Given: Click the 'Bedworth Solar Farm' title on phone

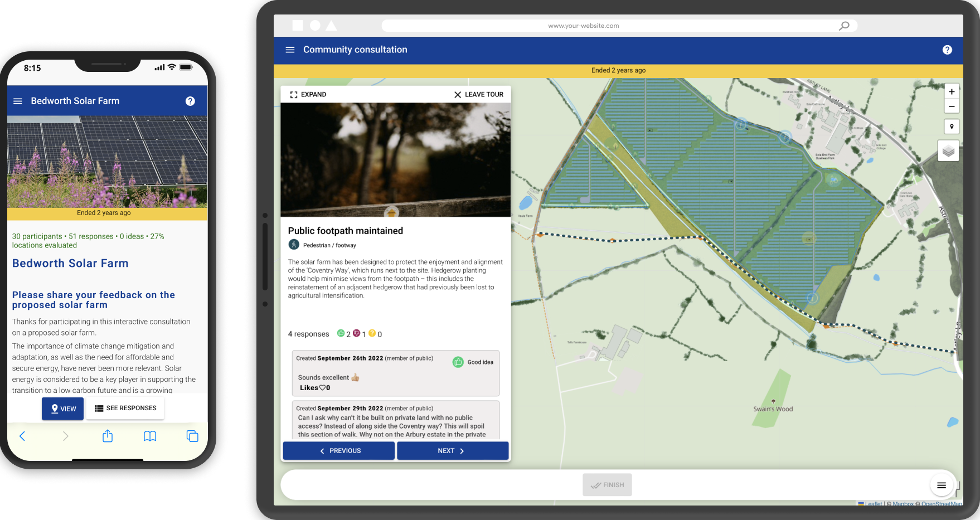Looking at the screenshot, I should click(x=70, y=264).
